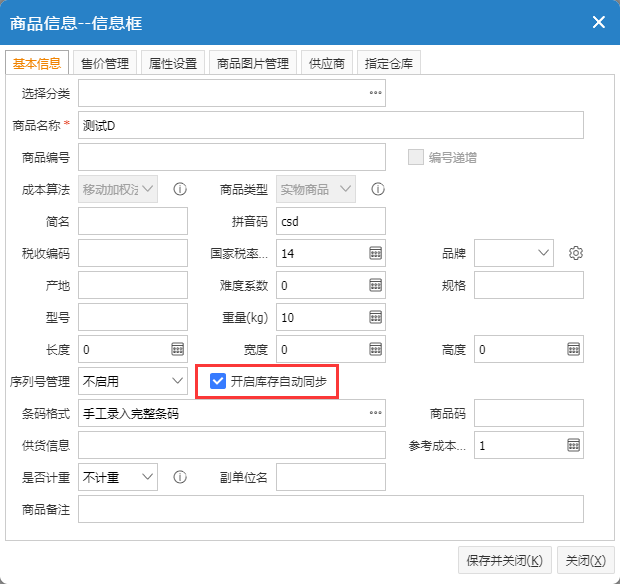Switch to 售价管理 tab

click(x=105, y=63)
